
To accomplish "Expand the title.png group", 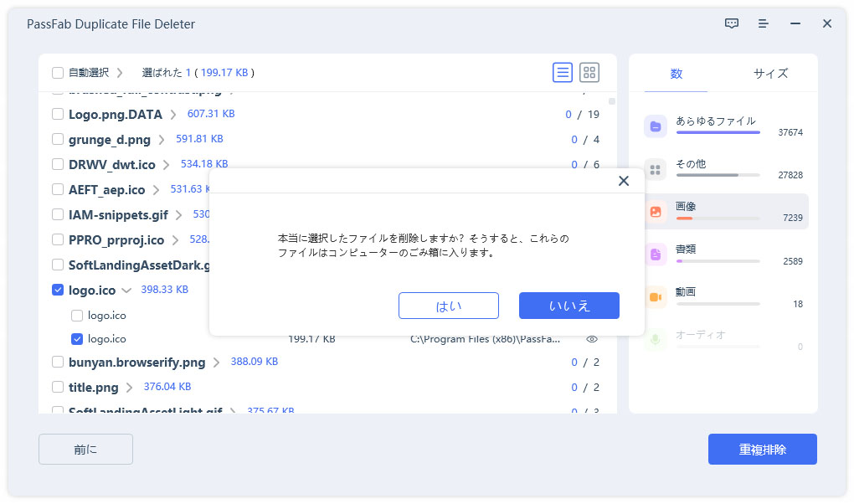I will coord(129,388).
